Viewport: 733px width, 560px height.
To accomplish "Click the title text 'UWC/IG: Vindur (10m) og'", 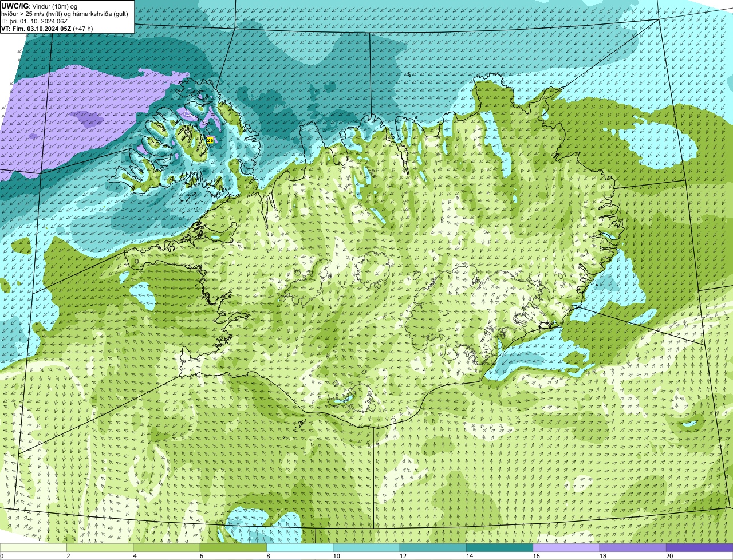I will pos(40,6).
